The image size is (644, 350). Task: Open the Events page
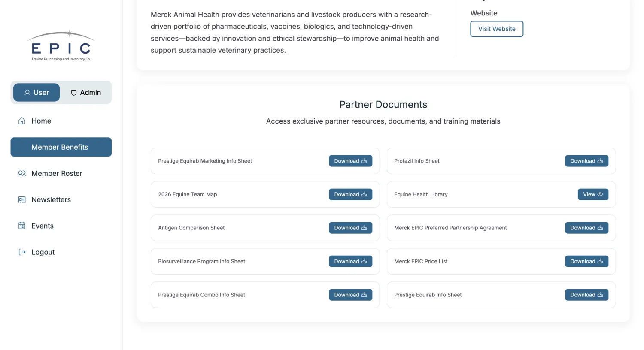[x=61, y=226]
